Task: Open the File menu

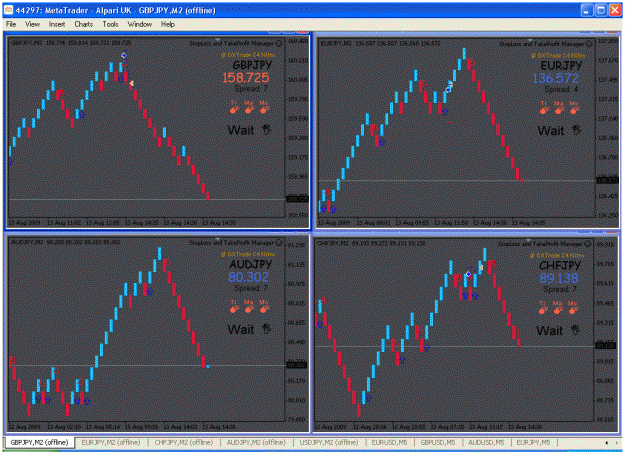Action: click(11, 24)
